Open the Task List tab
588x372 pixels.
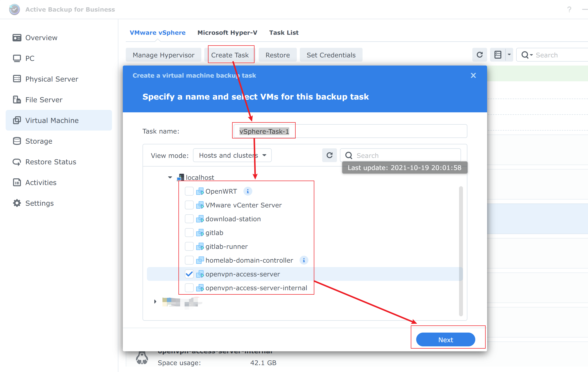[284, 33]
